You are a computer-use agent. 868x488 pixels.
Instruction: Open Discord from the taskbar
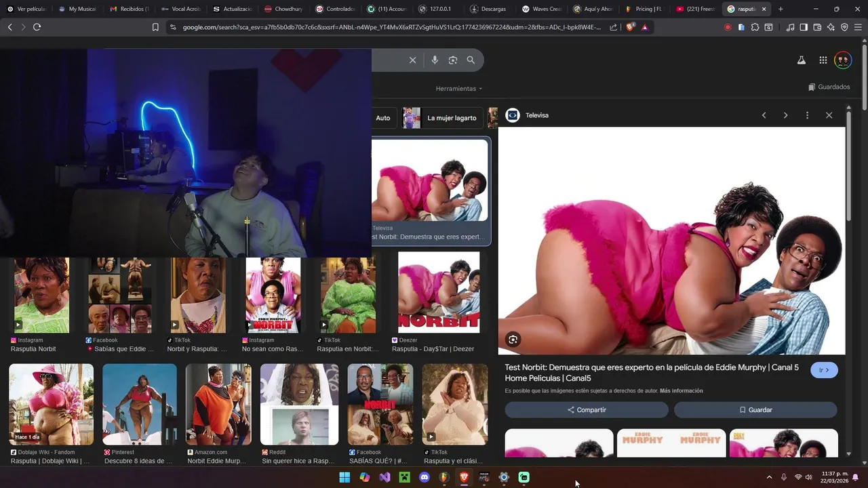click(425, 477)
